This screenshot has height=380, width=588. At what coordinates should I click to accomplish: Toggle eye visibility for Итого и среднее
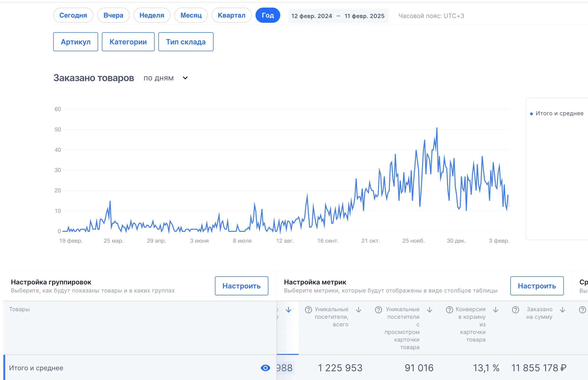265,368
